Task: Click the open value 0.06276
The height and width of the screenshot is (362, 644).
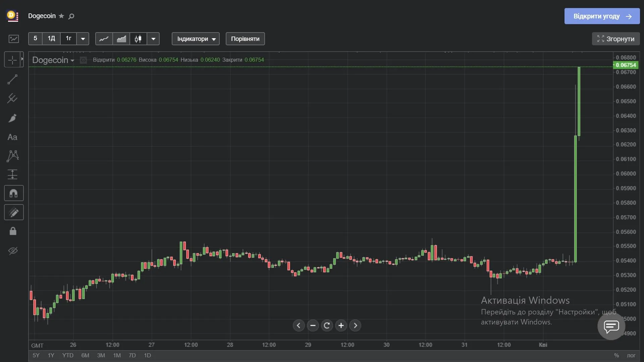Action: 126,60
